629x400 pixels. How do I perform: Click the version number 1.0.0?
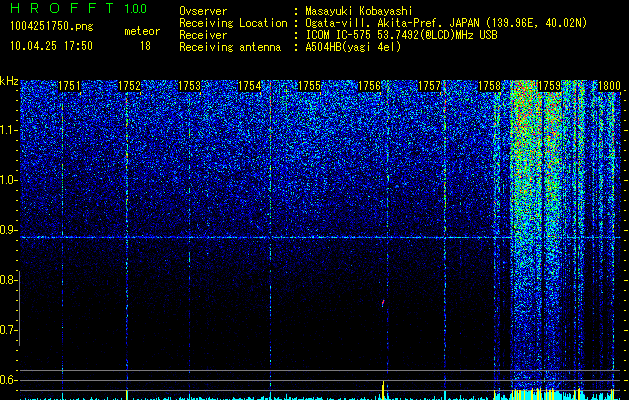[135, 9]
